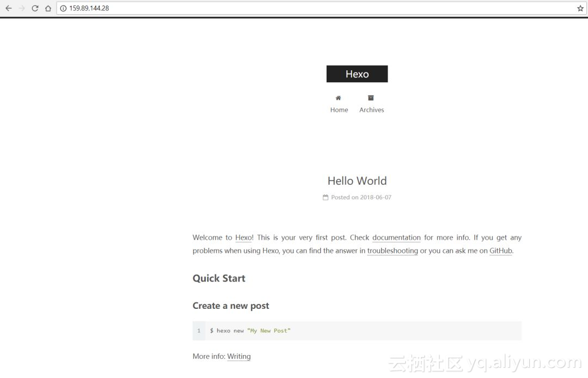Open the Writing link after More info
The height and width of the screenshot is (378, 588).
[x=239, y=356]
